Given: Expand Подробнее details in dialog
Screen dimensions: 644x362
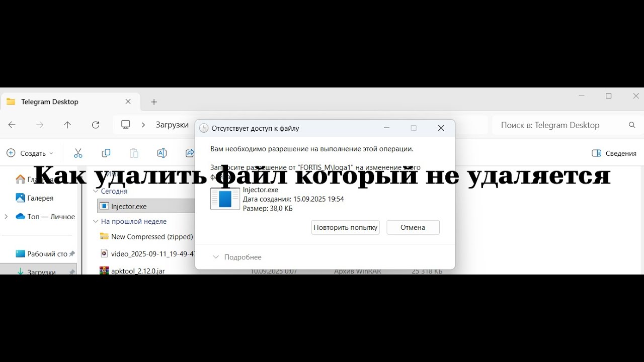Looking at the screenshot, I should (237, 257).
